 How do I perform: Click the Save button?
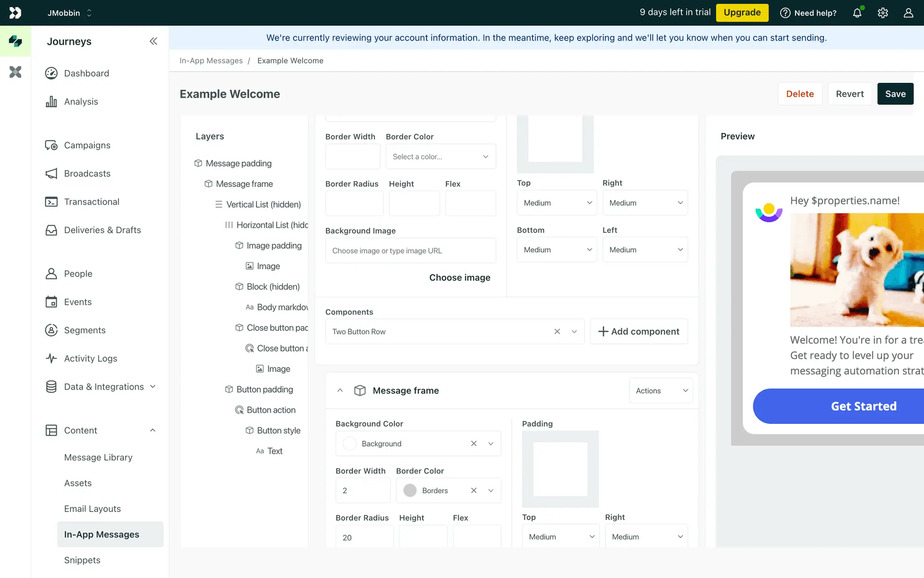pos(895,94)
